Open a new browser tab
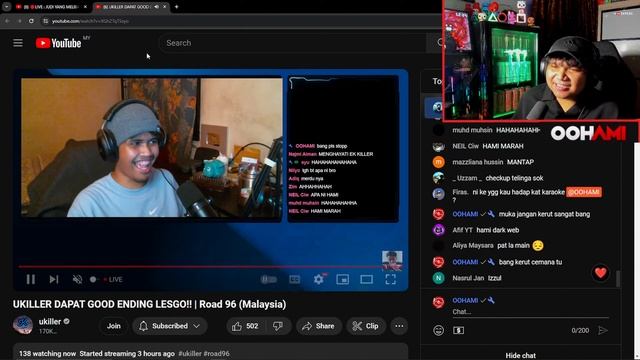This screenshot has height=360, width=640. 176,7
